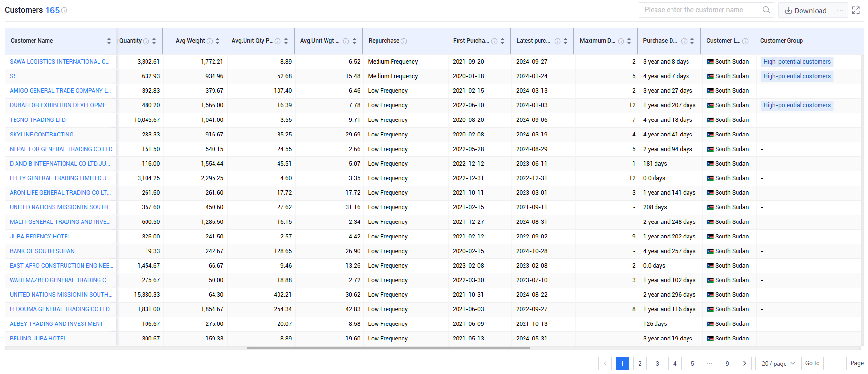
Task: Click the Avg.Unit Wgt info icon
Action: coord(346,41)
